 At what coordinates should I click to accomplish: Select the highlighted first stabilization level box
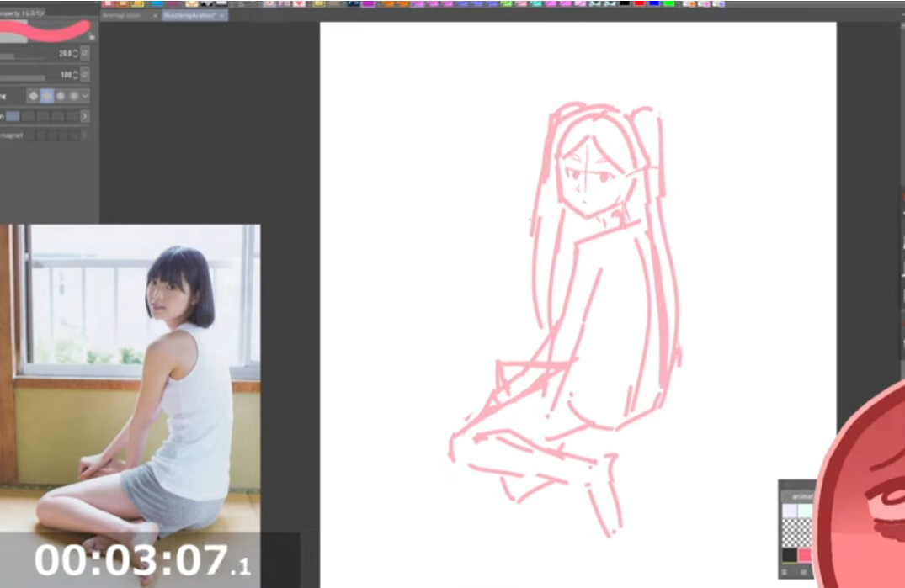pyautogui.click(x=13, y=116)
